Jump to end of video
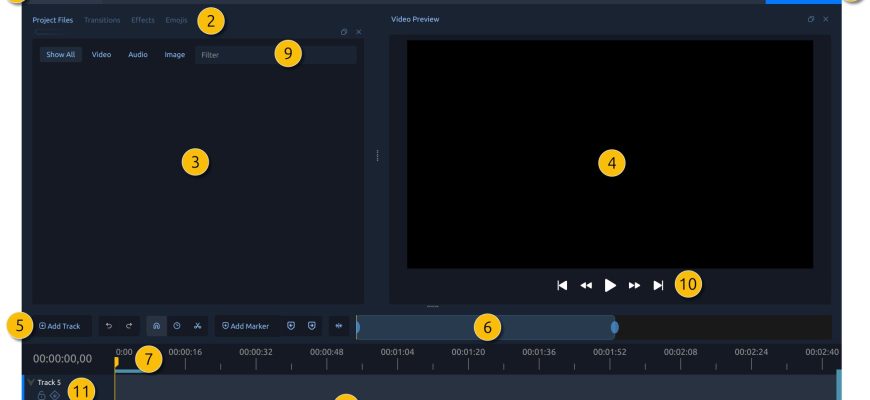Screen dimensions: 870x400 click(658, 285)
